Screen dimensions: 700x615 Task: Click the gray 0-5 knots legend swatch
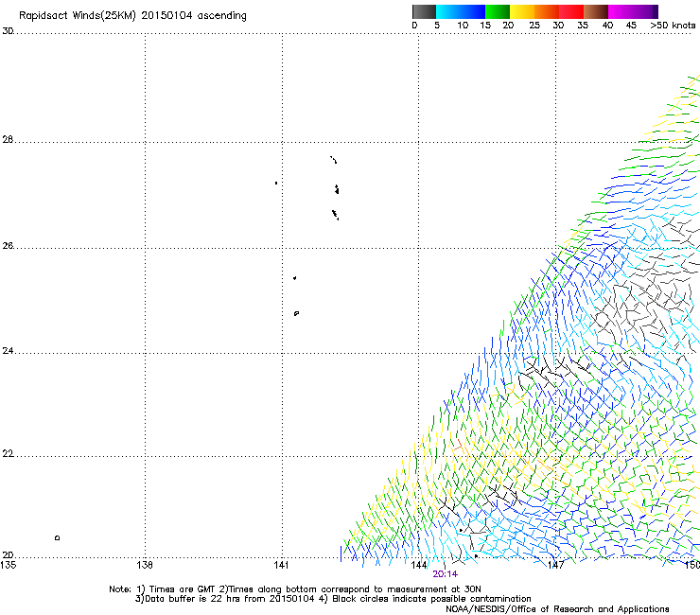point(424,11)
